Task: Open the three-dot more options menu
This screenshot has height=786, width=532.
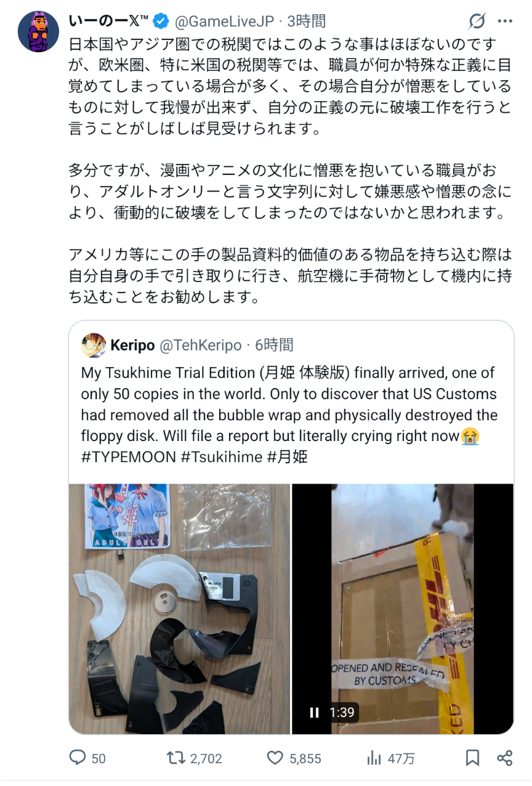Action: [505, 22]
